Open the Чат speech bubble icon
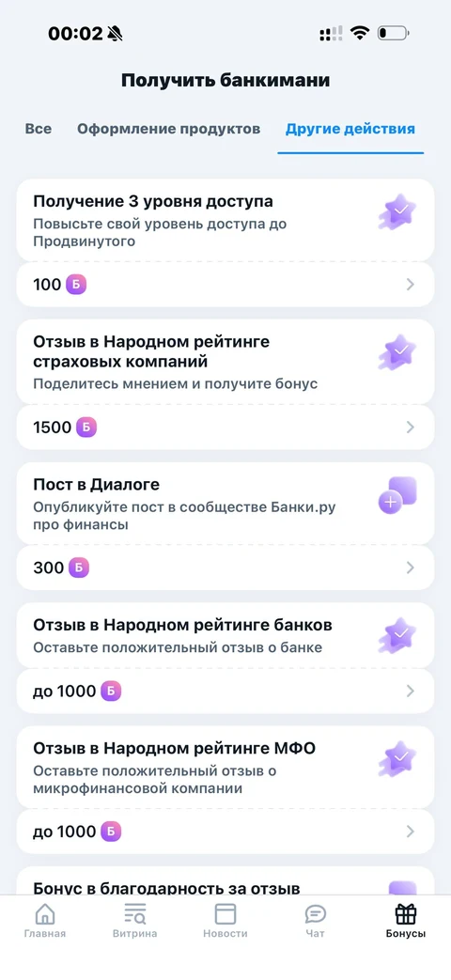Viewport: 451px width, 980px height. (316, 914)
